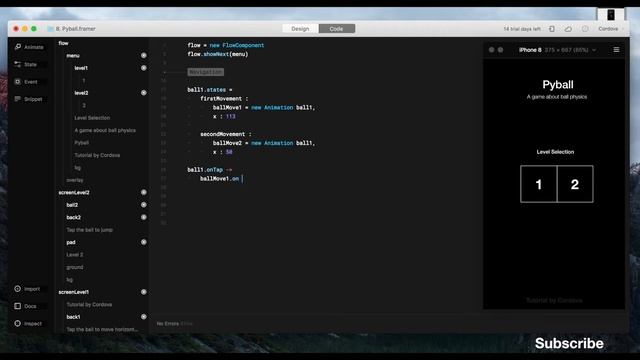Click the cloud share icon in the title bar
Screen dimensions: 640x360
pyautogui.click(x=568, y=29)
